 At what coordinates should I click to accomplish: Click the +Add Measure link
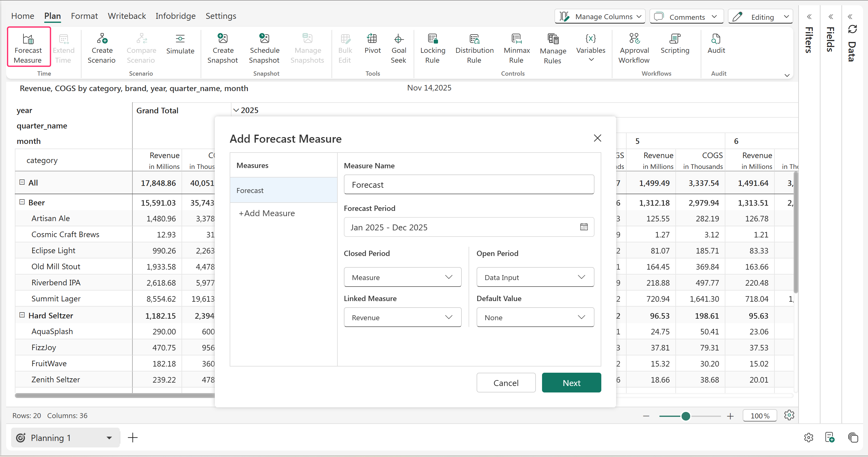coord(266,213)
